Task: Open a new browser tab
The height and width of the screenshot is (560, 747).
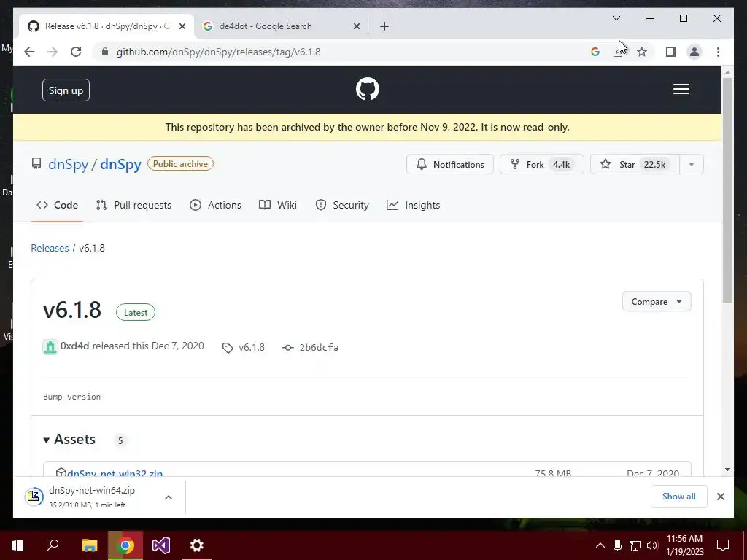Action: tap(384, 26)
